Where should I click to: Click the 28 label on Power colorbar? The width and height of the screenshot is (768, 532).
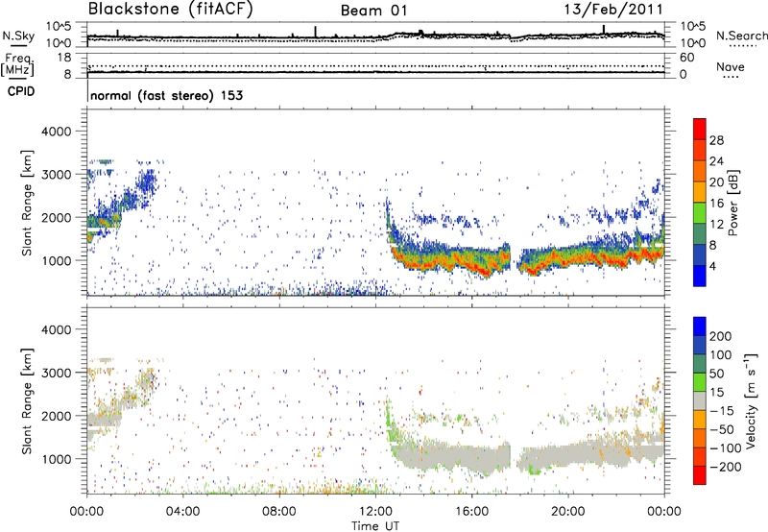tap(716, 140)
